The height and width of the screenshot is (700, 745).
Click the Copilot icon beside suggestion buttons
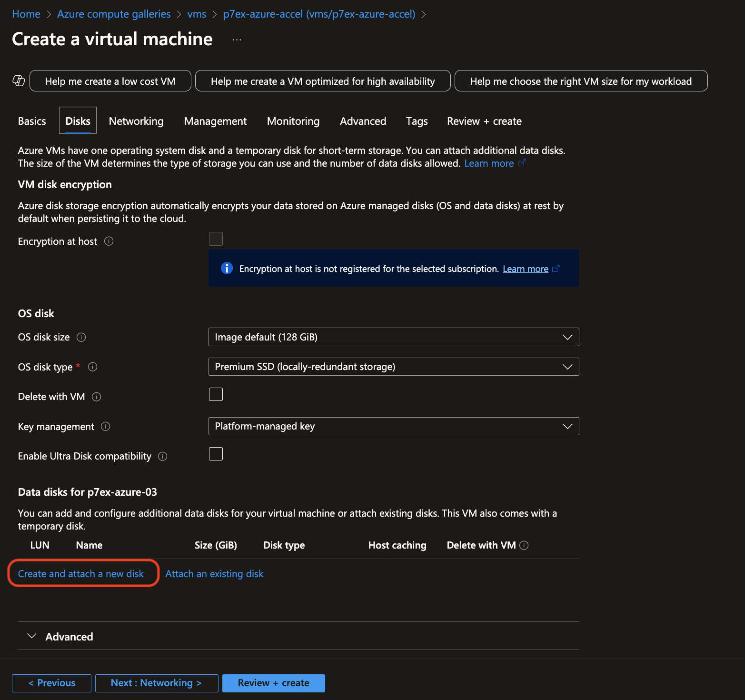click(x=19, y=81)
